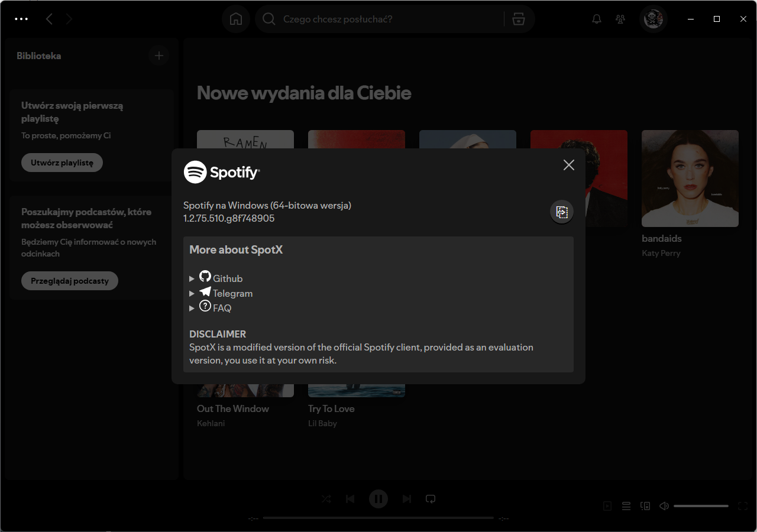Open the Try To Love album cover
Image resolution: width=757 pixels, height=532 pixels.
click(x=357, y=390)
